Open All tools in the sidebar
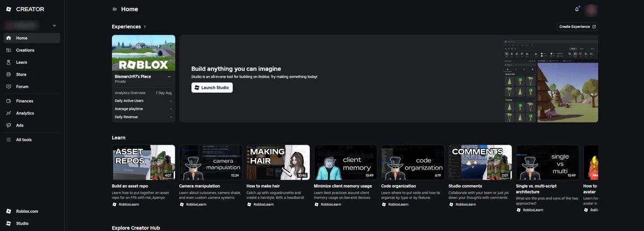The width and height of the screenshot is (644, 231). coord(32,140)
